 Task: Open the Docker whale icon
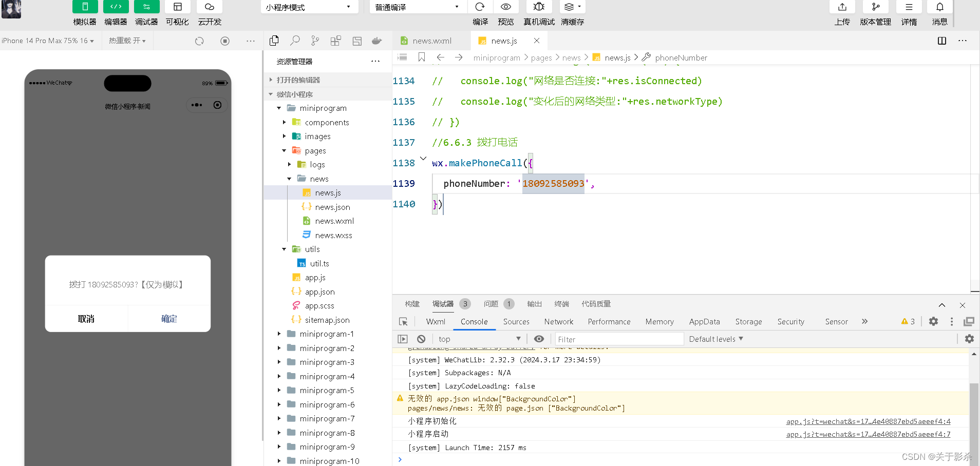pos(377,41)
